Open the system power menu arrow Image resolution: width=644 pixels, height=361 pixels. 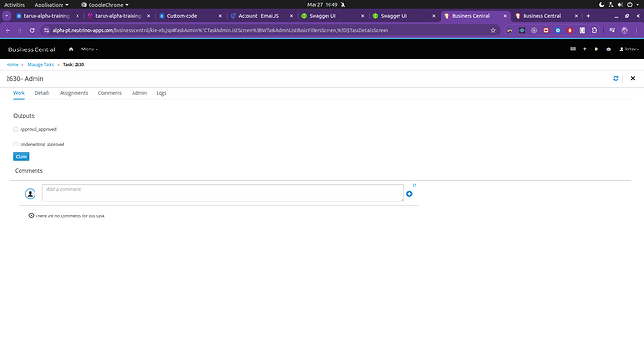pyautogui.click(x=637, y=5)
